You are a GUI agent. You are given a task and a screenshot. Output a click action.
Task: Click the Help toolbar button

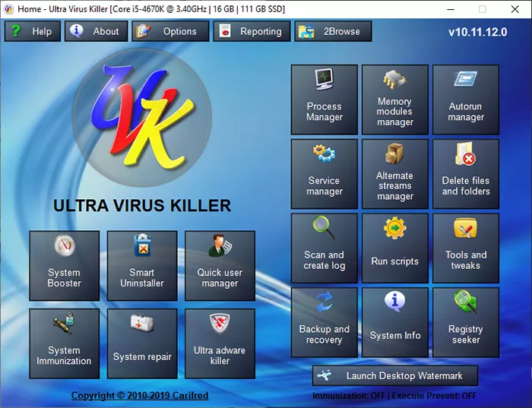coord(33,31)
